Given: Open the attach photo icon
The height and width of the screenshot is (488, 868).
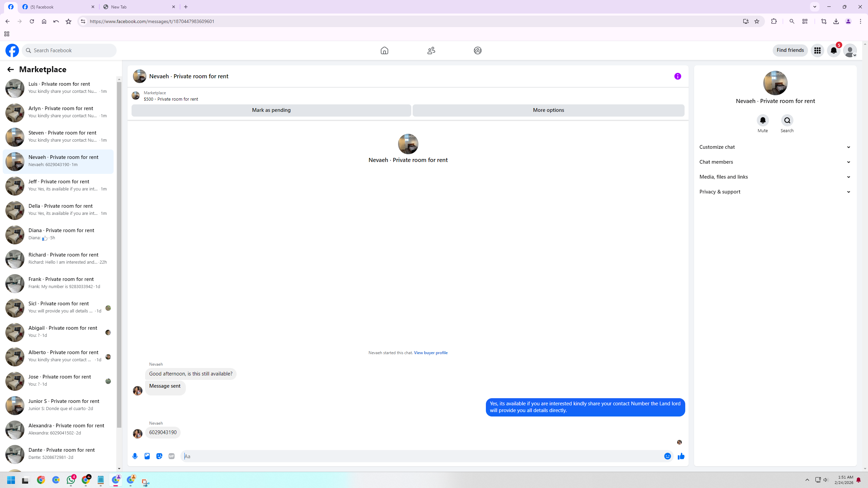Looking at the screenshot, I should 147,456.
